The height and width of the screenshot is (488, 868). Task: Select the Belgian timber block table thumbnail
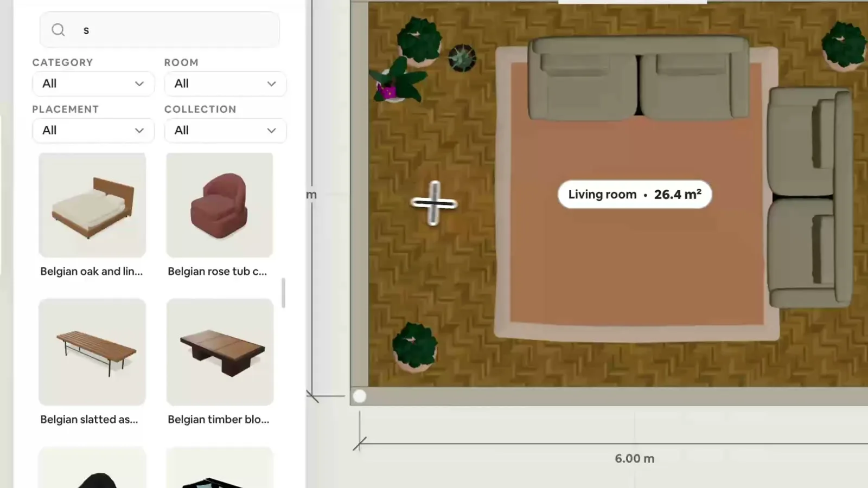tap(220, 352)
